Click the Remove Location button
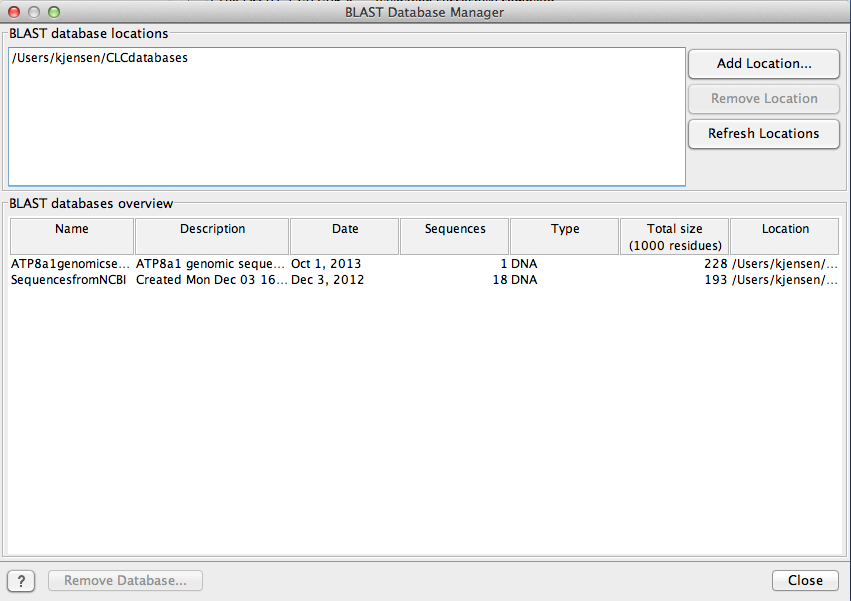The height and width of the screenshot is (601, 851). (763, 98)
